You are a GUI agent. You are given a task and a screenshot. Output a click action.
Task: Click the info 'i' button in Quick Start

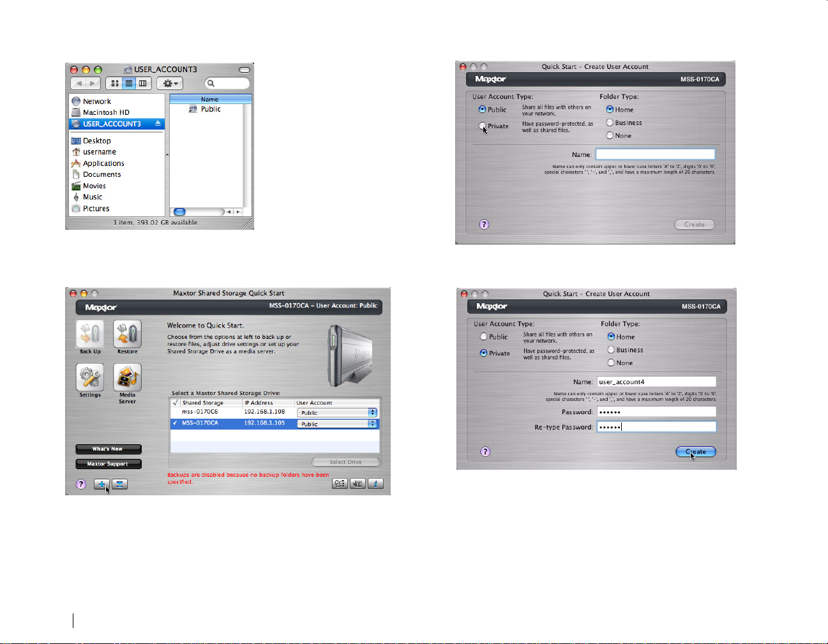(x=375, y=484)
